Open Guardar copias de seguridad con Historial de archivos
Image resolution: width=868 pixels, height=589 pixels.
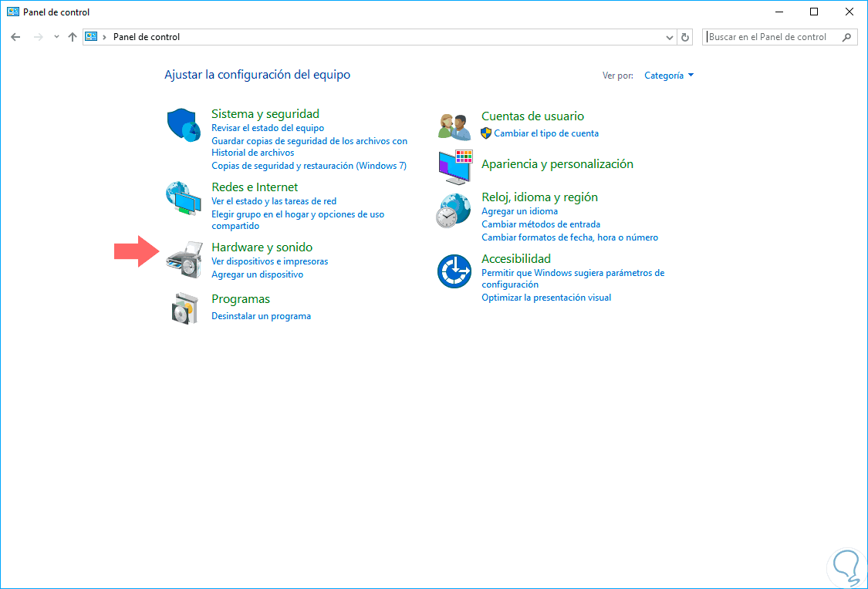(309, 146)
